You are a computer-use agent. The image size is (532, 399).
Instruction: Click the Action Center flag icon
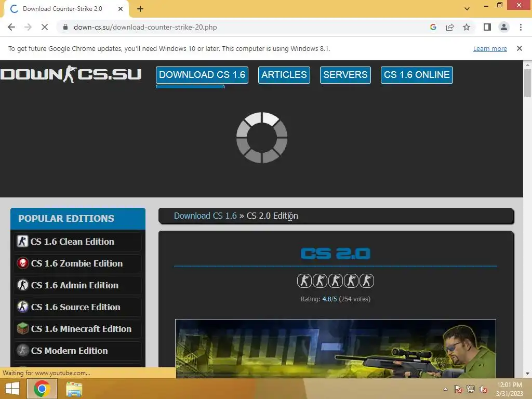pyautogui.click(x=458, y=389)
